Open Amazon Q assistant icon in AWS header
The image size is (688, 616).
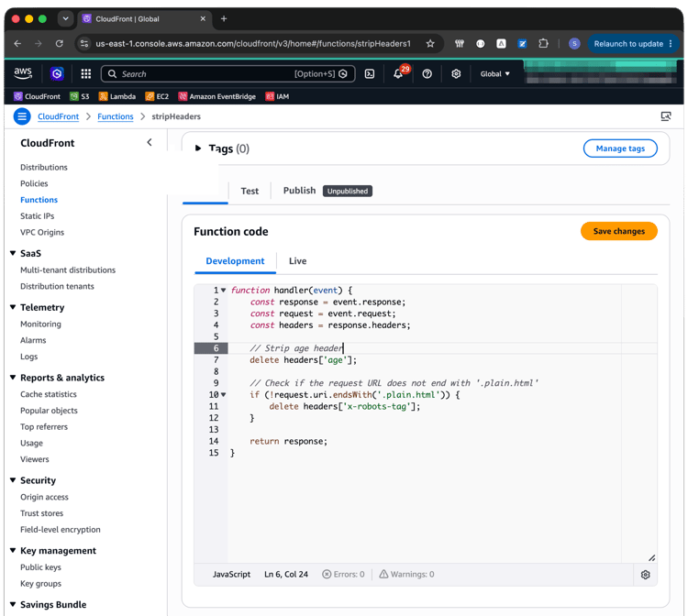[x=57, y=73]
